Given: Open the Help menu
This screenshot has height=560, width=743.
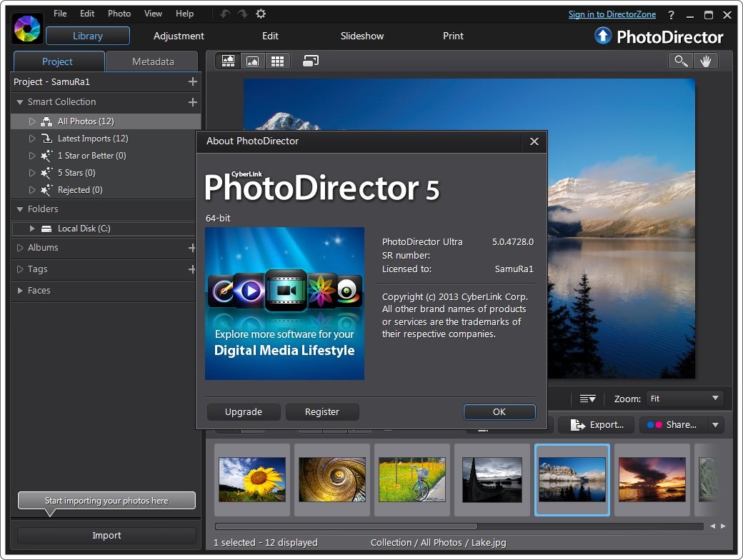Looking at the screenshot, I should click(x=185, y=14).
